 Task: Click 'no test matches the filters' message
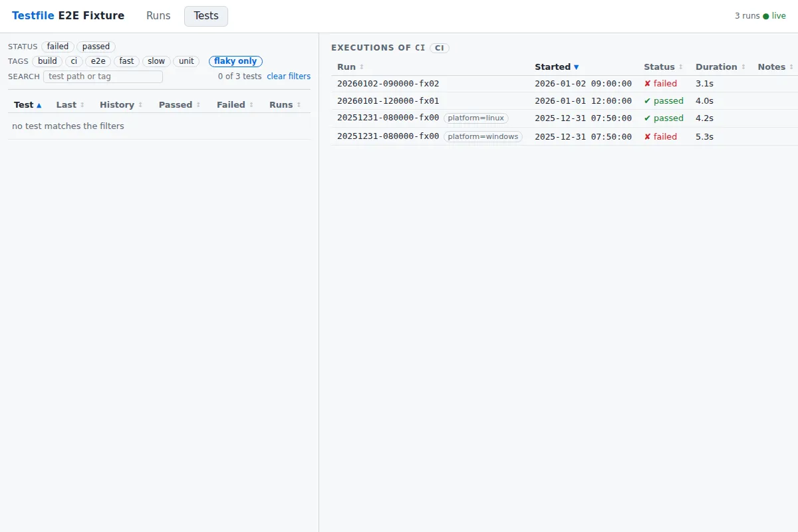point(68,126)
